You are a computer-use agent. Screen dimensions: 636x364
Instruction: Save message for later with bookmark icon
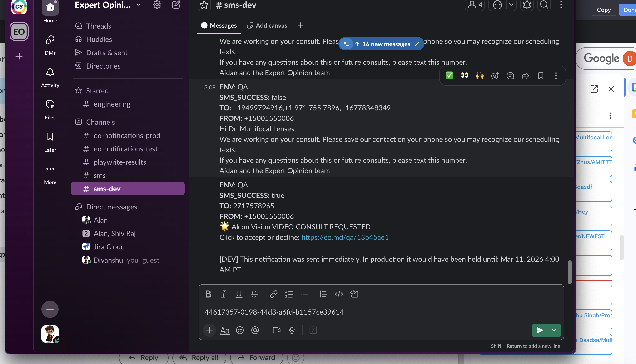pos(541,75)
